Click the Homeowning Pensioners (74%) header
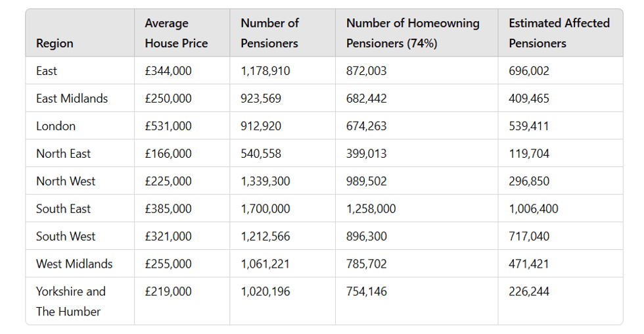The height and width of the screenshot is (334, 644). point(413,33)
